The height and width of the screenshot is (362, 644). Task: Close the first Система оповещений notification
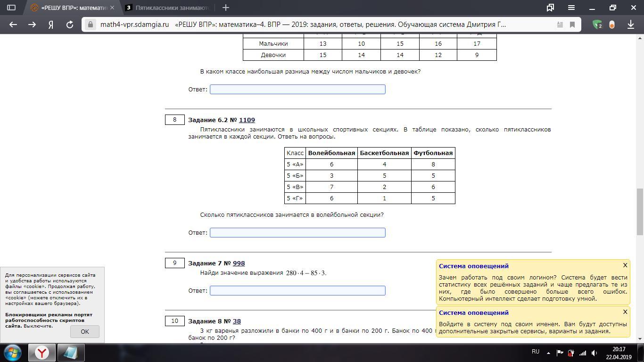pyautogui.click(x=625, y=265)
